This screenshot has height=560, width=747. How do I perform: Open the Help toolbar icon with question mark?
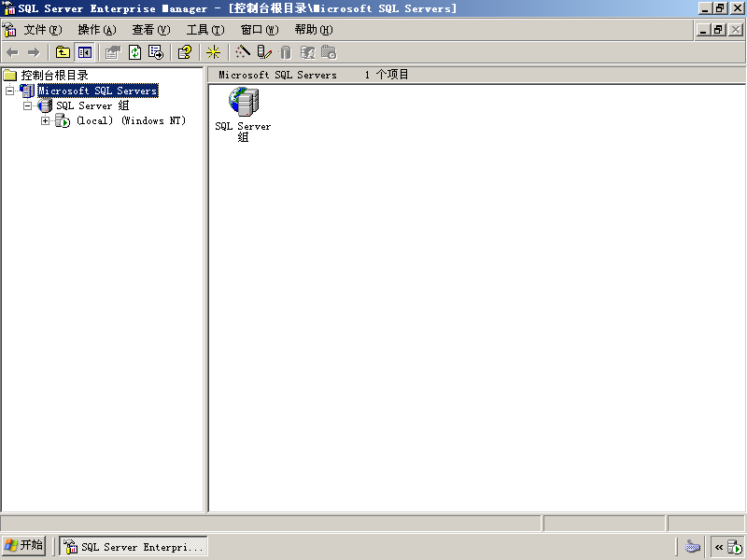pyautogui.click(x=185, y=52)
